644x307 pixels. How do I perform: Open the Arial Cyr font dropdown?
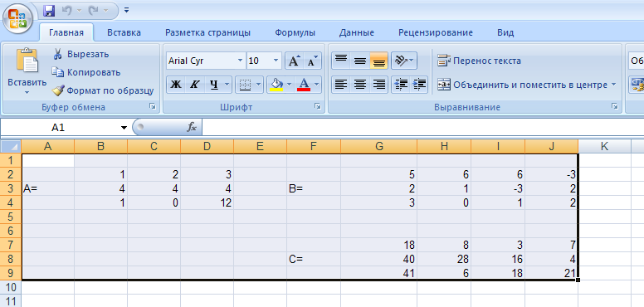[x=241, y=61]
